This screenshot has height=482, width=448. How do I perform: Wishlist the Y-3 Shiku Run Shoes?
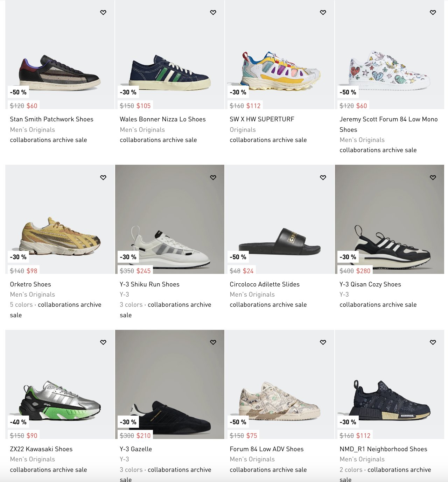(x=213, y=178)
